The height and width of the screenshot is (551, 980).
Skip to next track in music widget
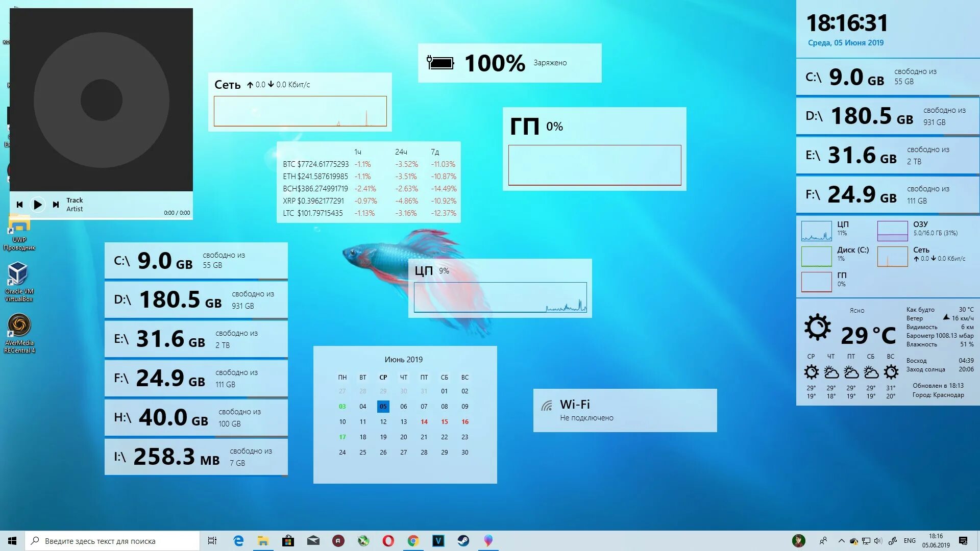coord(56,205)
